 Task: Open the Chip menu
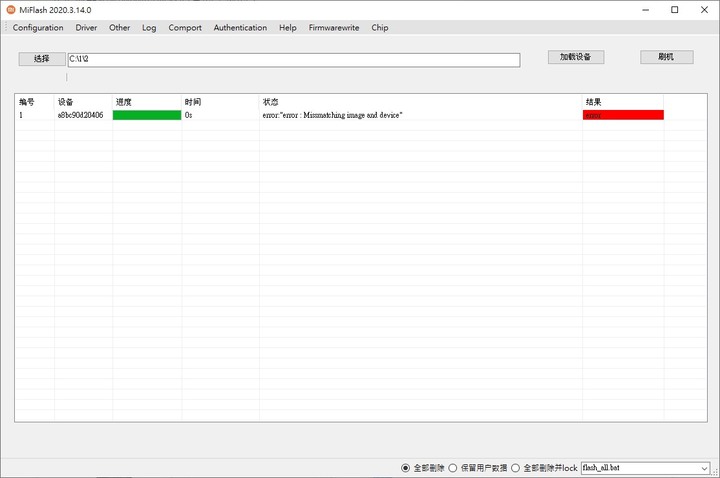[x=380, y=28]
